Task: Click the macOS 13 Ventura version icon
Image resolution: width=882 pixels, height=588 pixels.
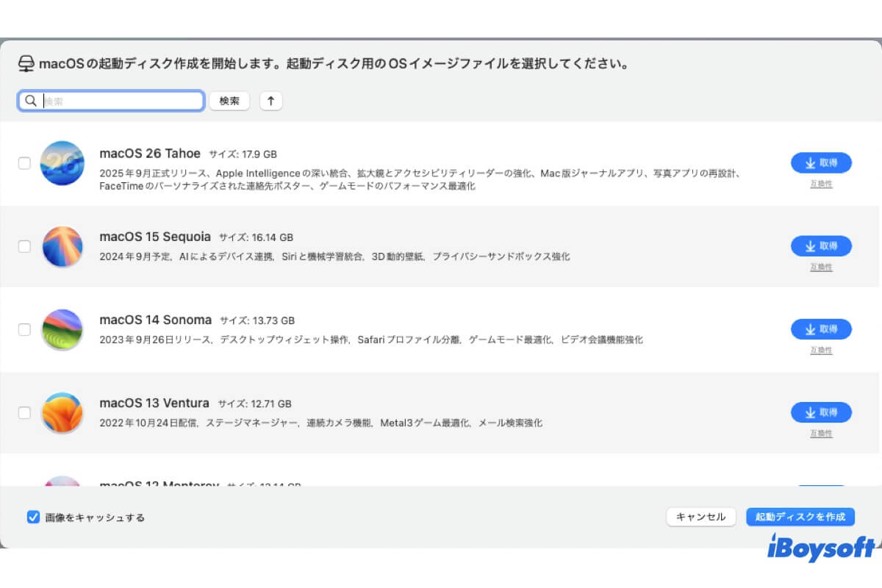Action: [62, 412]
